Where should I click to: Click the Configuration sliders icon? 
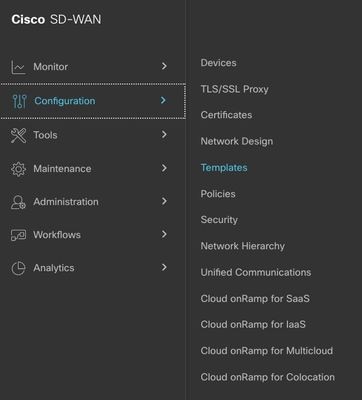point(19,101)
